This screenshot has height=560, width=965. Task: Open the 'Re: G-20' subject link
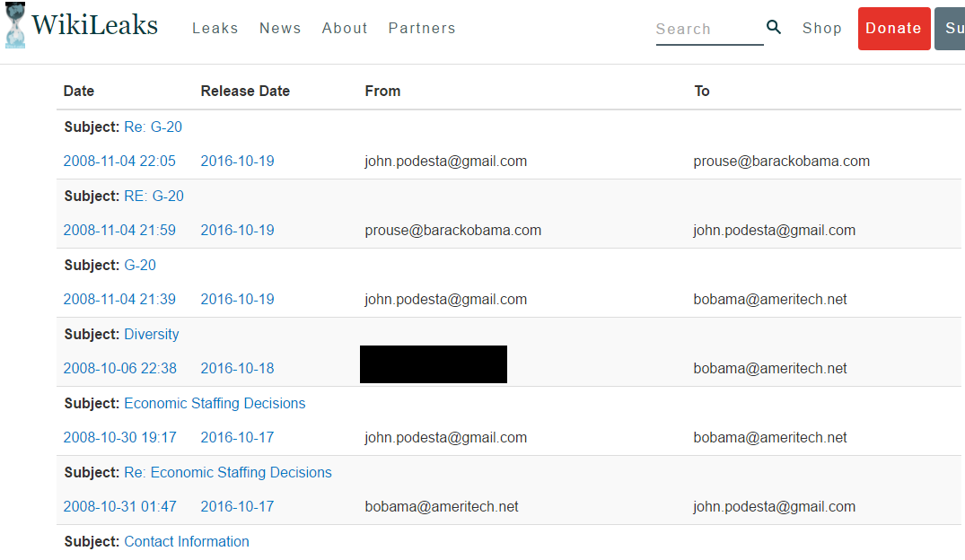click(x=154, y=127)
